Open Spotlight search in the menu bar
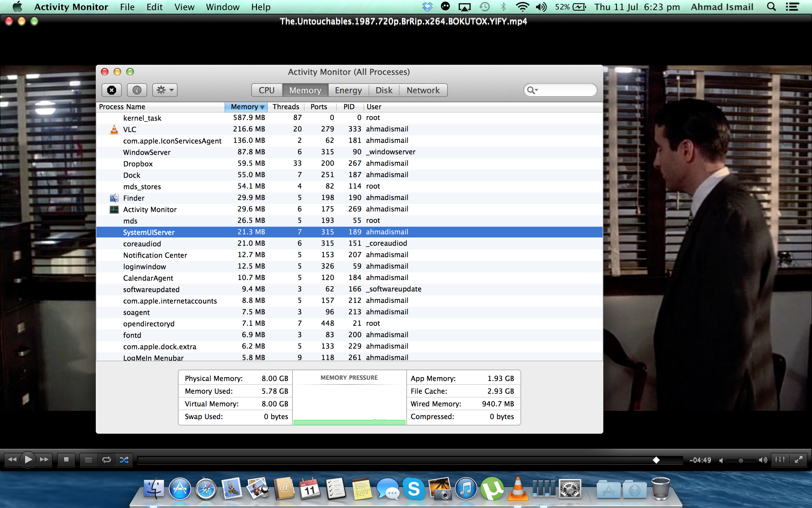Viewport: 812px width, 508px height. (771, 7)
